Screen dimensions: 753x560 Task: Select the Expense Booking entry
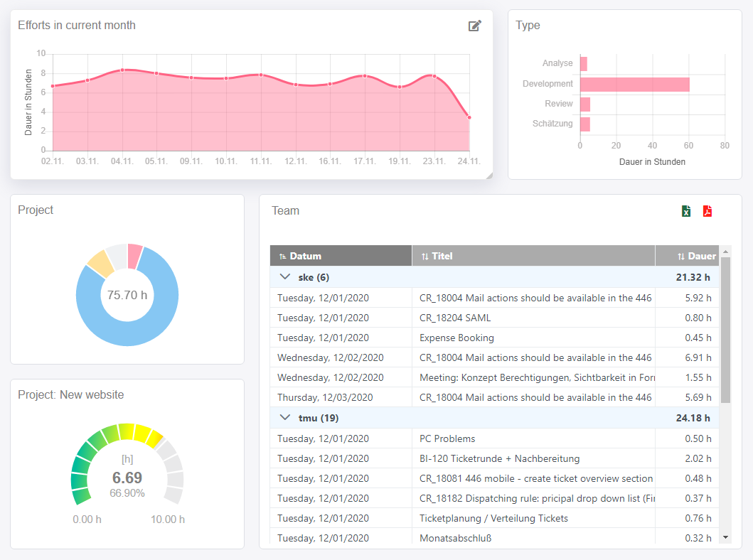coord(456,338)
